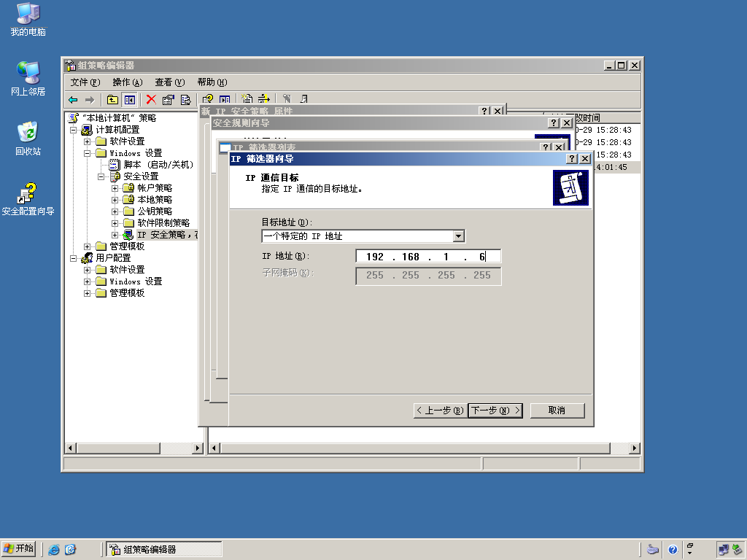Select 软件限制策略 tree item
The height and width of the screenshot is (560, 747).
[163, 223]
